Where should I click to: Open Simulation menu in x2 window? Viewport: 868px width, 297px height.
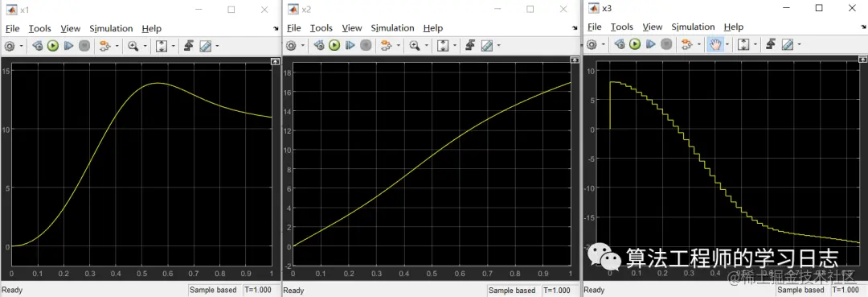(392, 28)
